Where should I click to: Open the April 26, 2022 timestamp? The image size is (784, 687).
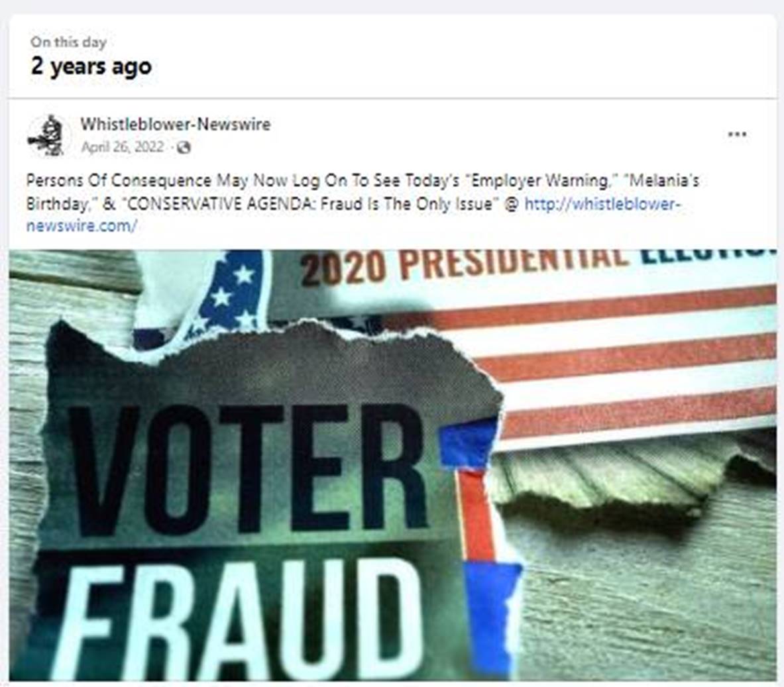coord(123,147)
